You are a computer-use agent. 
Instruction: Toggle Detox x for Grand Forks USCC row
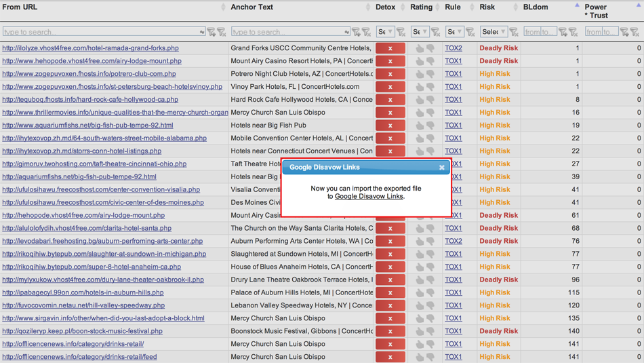coord(390,48)
